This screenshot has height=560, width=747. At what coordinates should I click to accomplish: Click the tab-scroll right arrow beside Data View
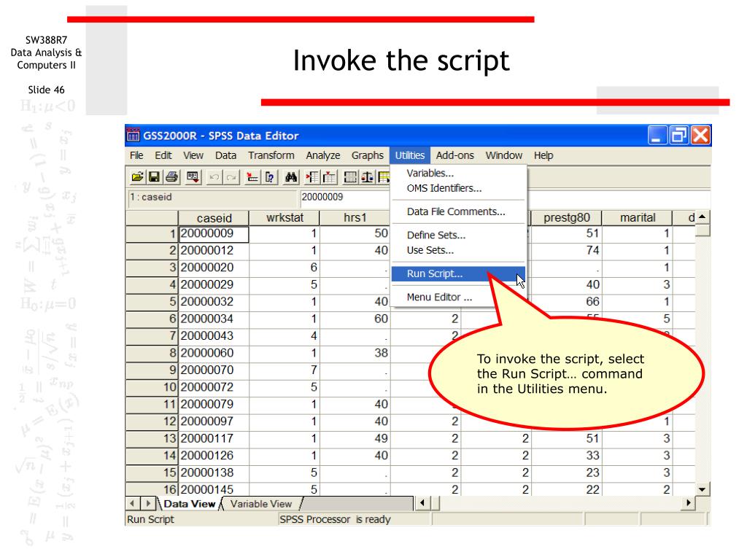[x=149, y=503]
